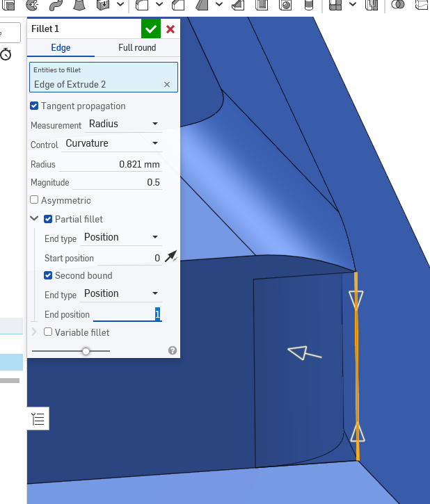Enable the Asymmetric checkbox
430x504 pixels.
tap(34, 200)
